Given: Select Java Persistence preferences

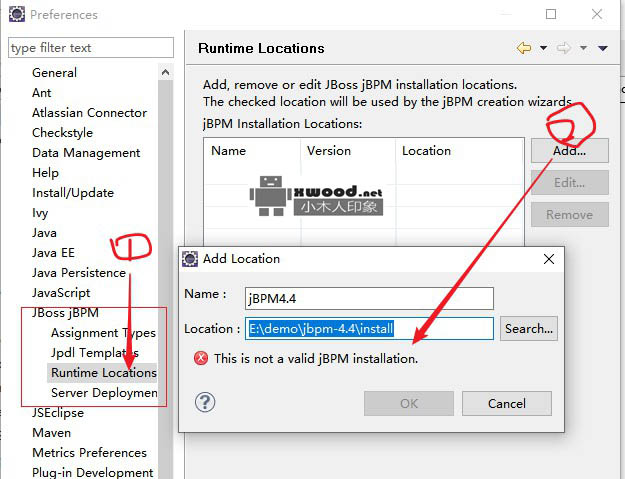Looking at the screenshot, I should pos(79,273).
